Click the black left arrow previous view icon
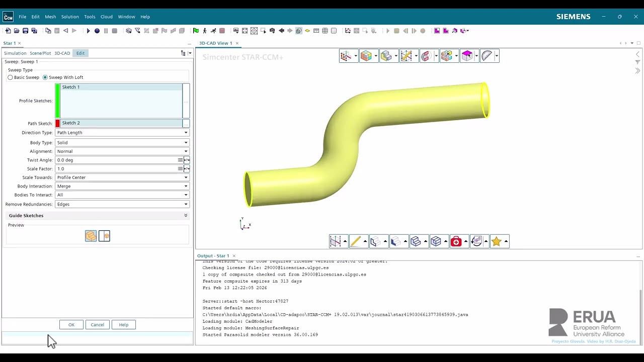 click(x=281, y=31)
